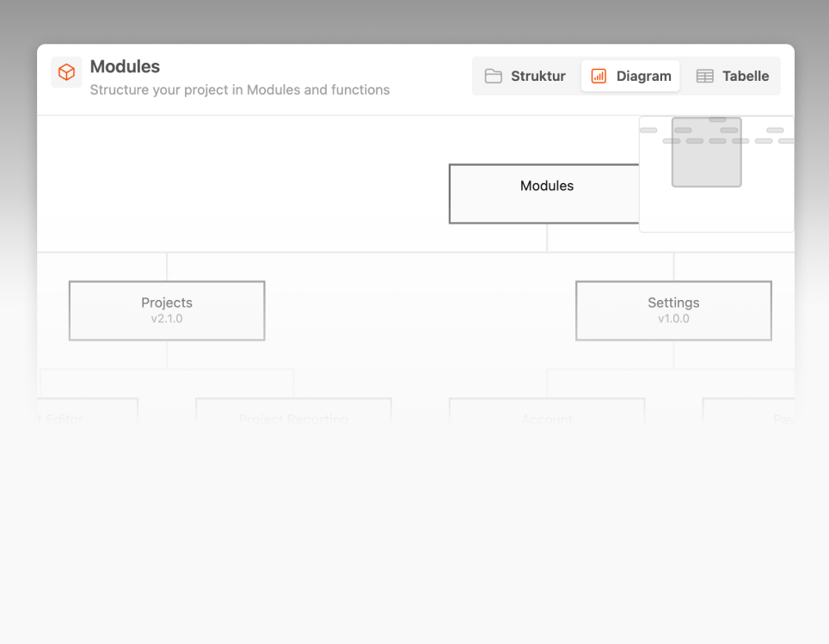Click the subtitle text about structuring project
This screenshot has width=829, height=644.
[x=240, y=89]
